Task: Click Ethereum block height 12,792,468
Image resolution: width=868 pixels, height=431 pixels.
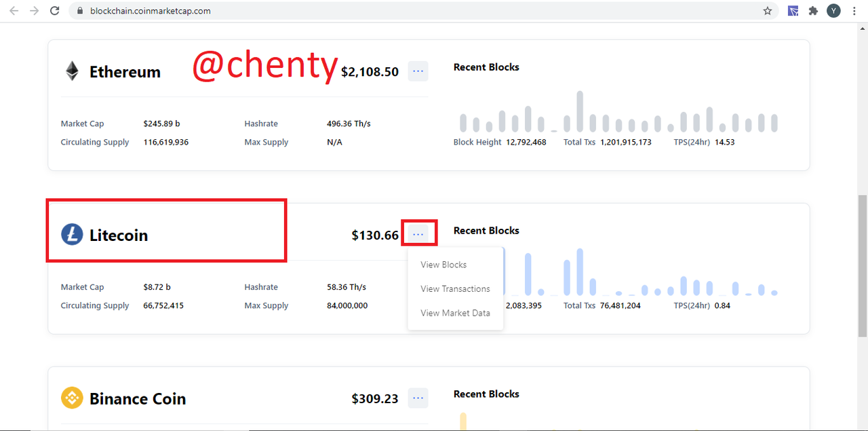Action: tap(526, 142)
